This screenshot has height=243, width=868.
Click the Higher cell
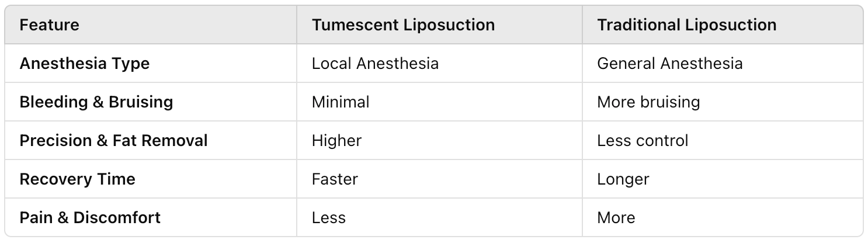(x=336, y=140)
